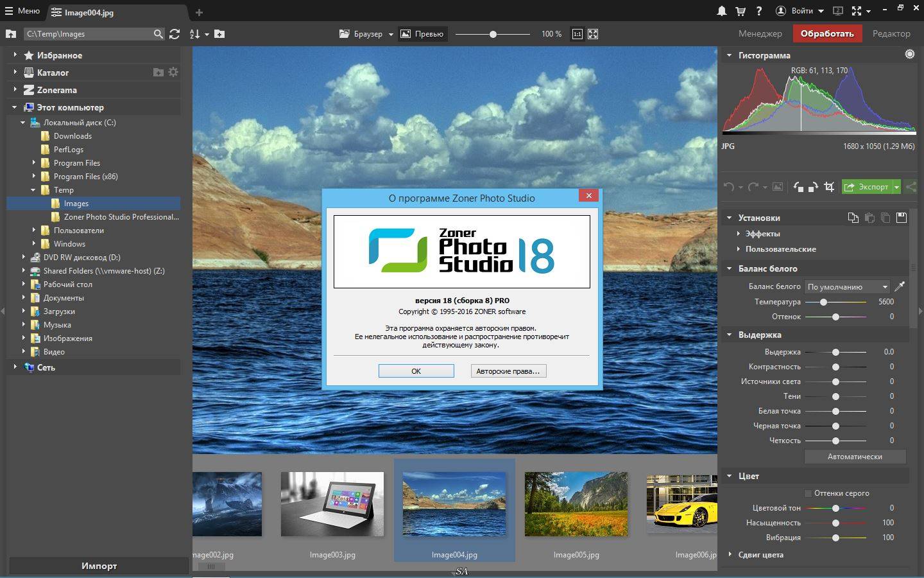This screenshot has width=924, height=578.
Task: Toggle full screen mode icon
Action: point(857,11)
